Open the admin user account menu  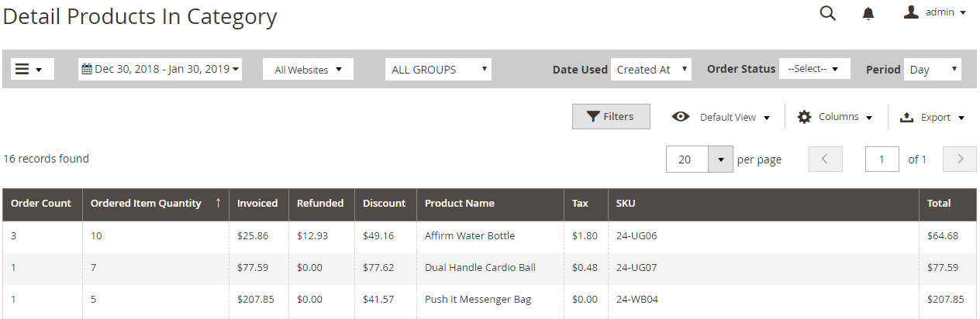click(x=935, y=12)
